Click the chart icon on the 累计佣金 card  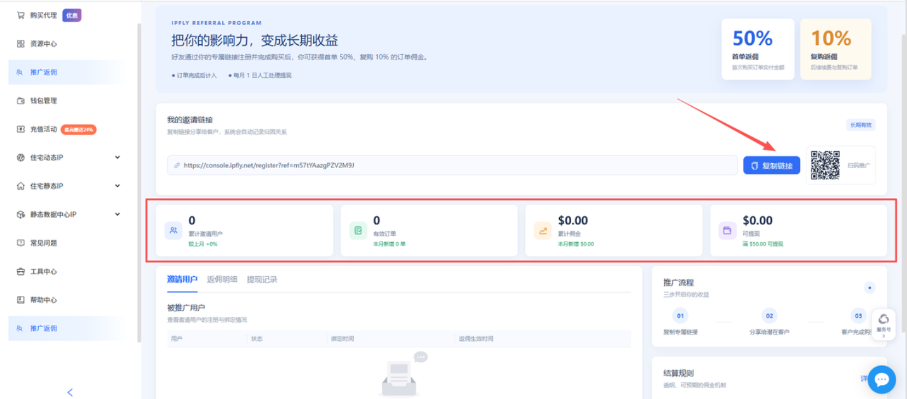543,230
